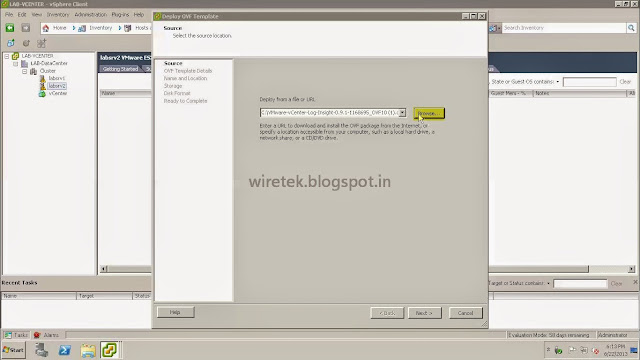Collapse the Cluster tree node
The width and height of the screenshot is (640, 360).
click(x=24, y=71)
